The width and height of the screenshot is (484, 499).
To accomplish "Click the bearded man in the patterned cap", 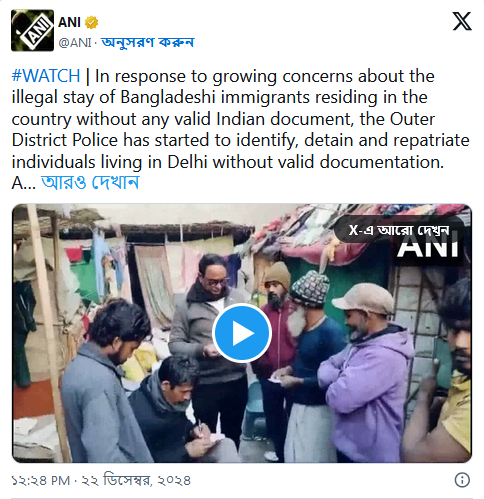I will [310, 363].
